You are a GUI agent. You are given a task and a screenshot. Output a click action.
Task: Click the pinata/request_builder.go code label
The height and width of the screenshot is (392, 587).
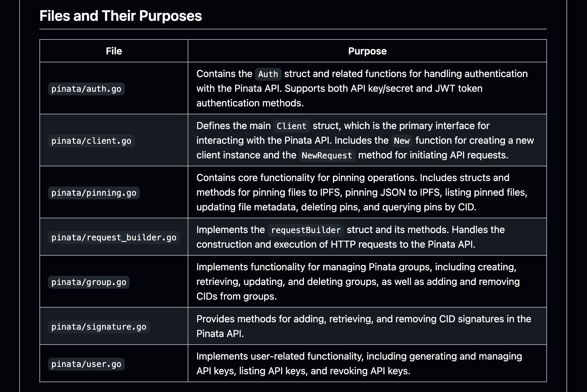pos(114,238)
